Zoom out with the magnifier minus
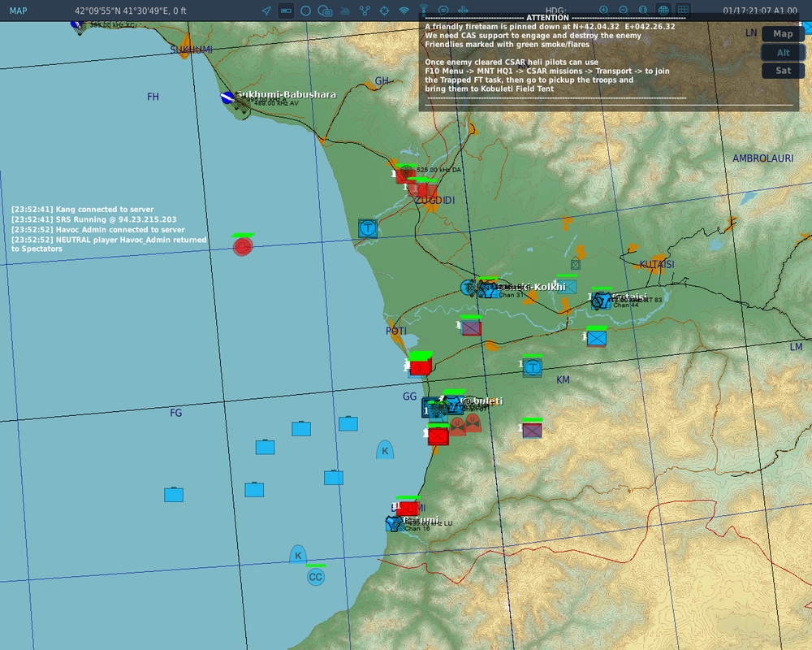812x650 pixels. (x=624, y=10)
